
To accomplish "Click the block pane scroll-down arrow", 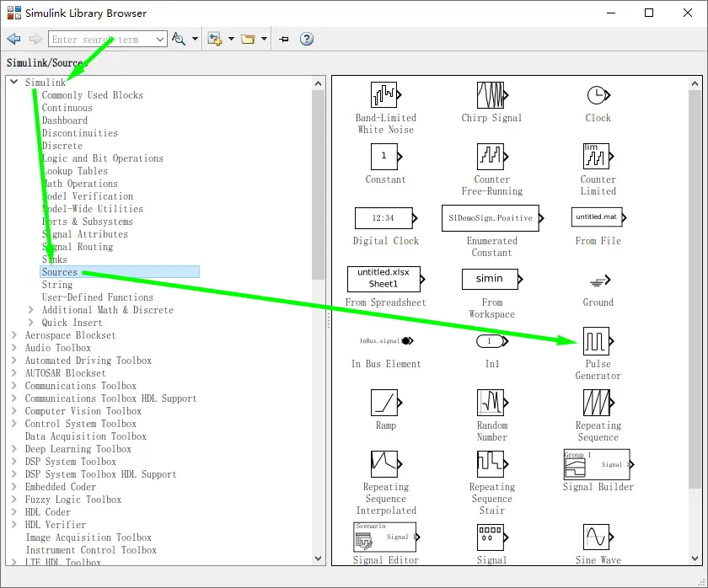I will click(x=695, y=559).
